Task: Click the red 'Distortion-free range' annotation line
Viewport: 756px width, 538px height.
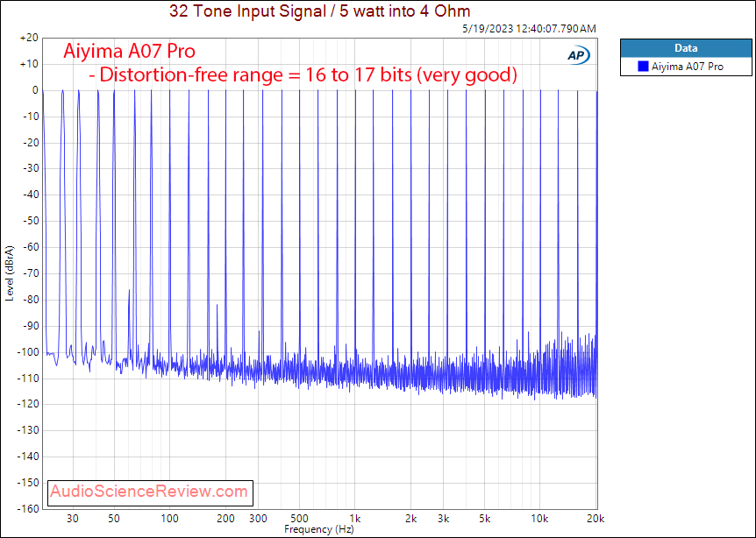Action: tap(303, 74)
